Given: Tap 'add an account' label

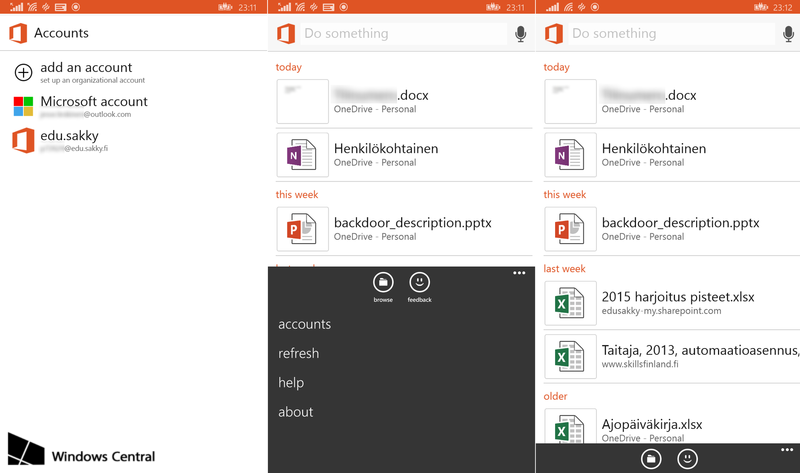Looking at the screenshot, I should (x=86, y=67).
